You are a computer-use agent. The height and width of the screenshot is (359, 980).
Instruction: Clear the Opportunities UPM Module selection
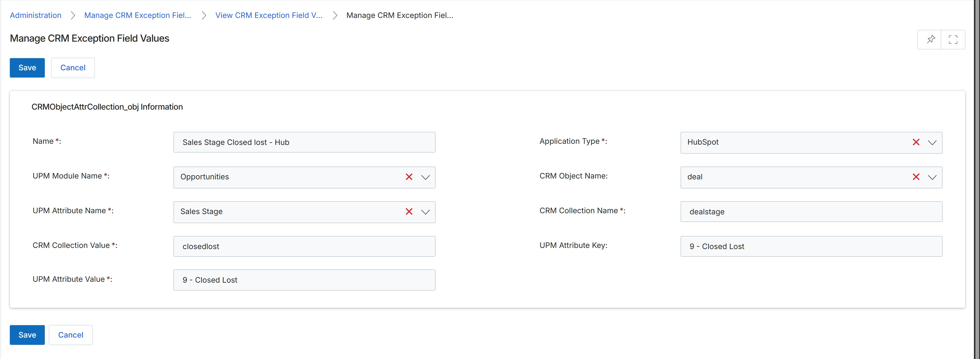pos(409,177)
